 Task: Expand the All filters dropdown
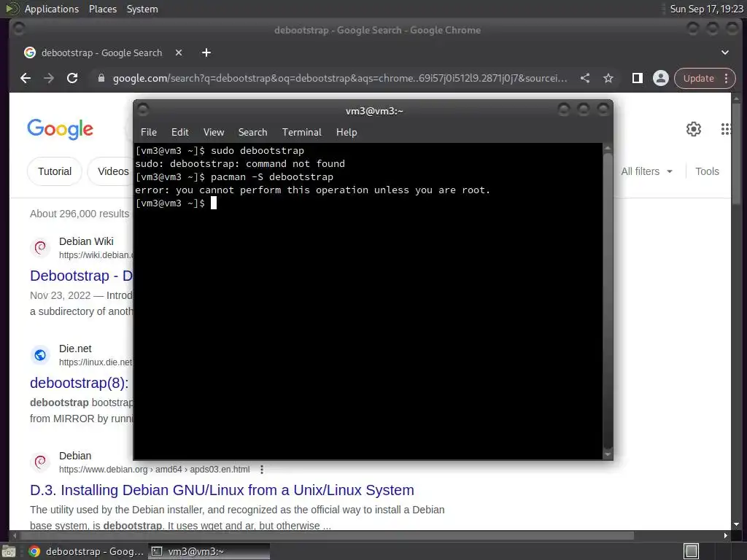coord(646,171)
